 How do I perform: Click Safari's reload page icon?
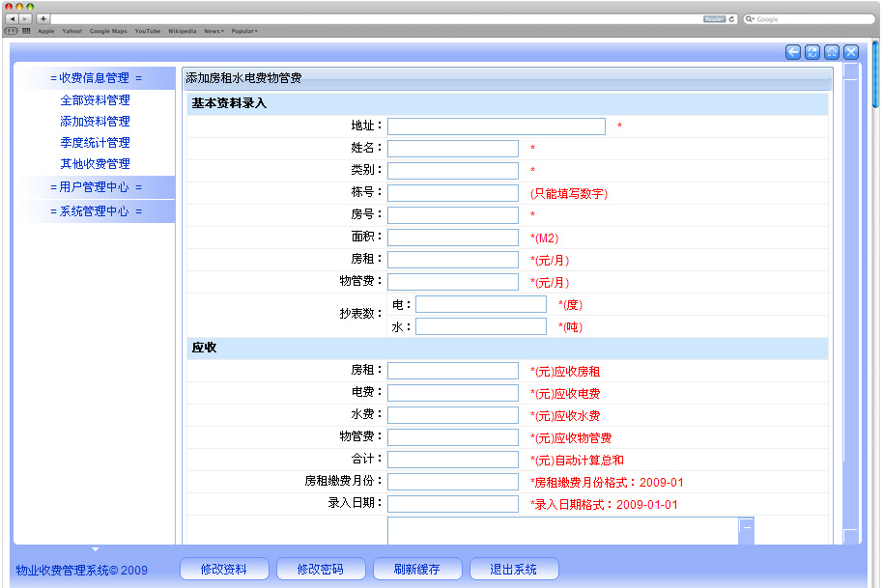[x=731, y=19]
